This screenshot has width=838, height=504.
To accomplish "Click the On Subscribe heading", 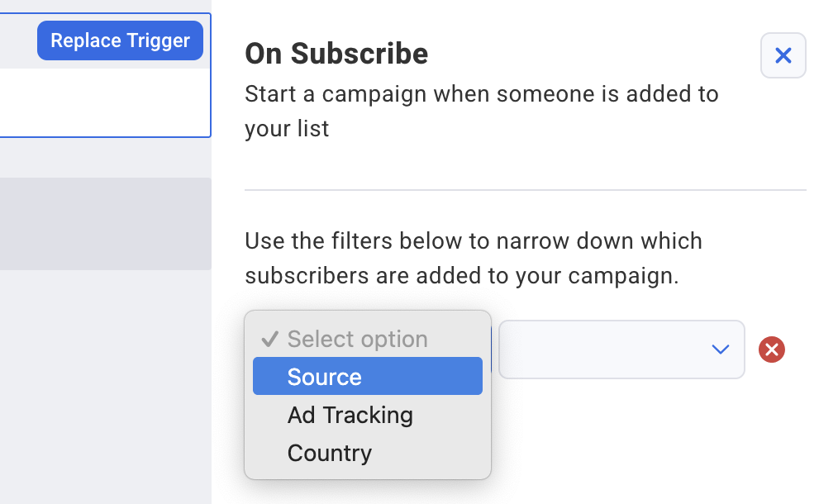I will 336,54.
